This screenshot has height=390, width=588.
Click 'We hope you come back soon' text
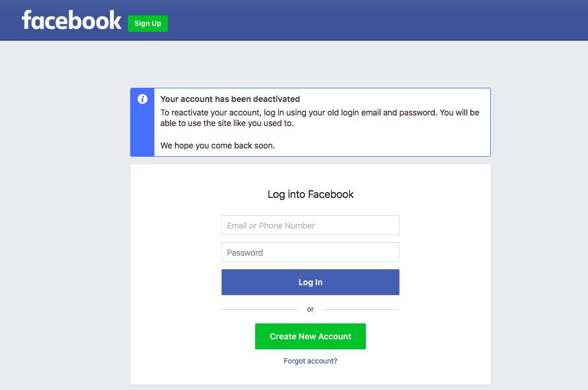pyautogui.click(x=217, y=146)
